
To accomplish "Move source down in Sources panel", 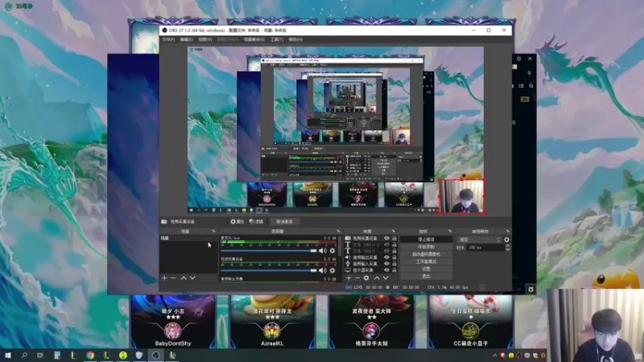I will pyautogui.click(x=386, y=278).
